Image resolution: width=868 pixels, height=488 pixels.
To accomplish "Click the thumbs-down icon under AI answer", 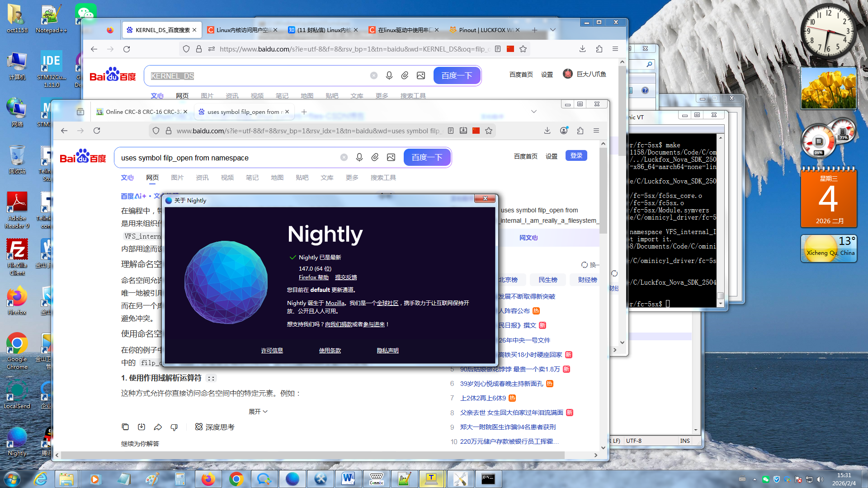I will pos(174,427).
